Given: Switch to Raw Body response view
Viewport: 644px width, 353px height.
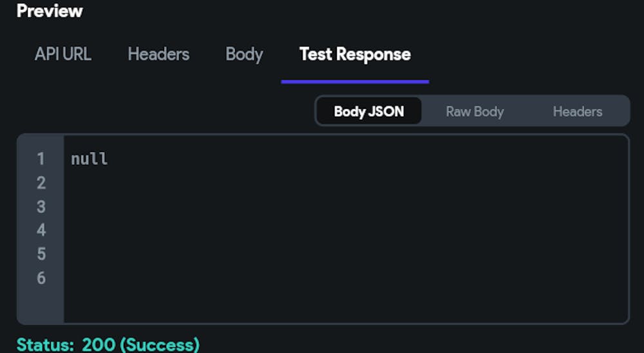Looking at the screenshot, I should click(x=475, y=111).
